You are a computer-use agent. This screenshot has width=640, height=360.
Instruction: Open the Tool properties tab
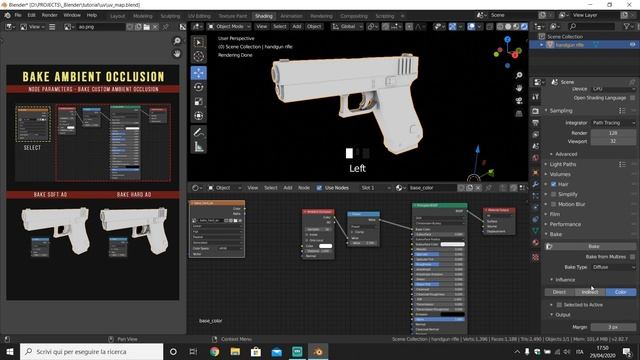536,97
